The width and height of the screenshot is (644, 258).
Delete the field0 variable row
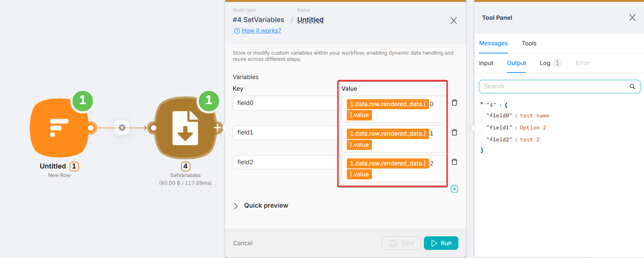455,103
